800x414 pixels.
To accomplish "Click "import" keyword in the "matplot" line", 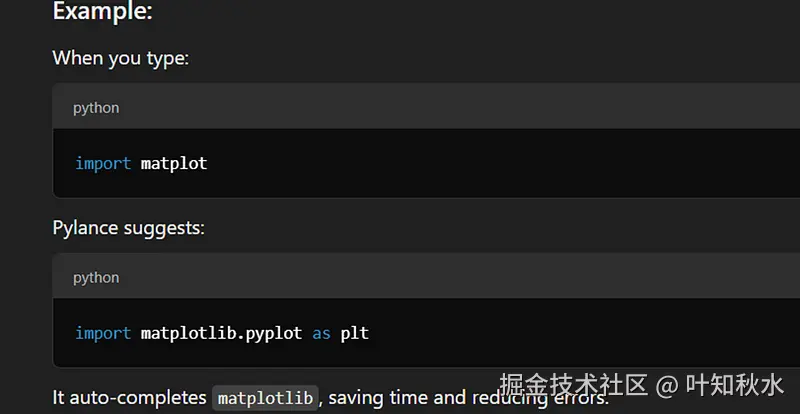I will tap(103, 163).
